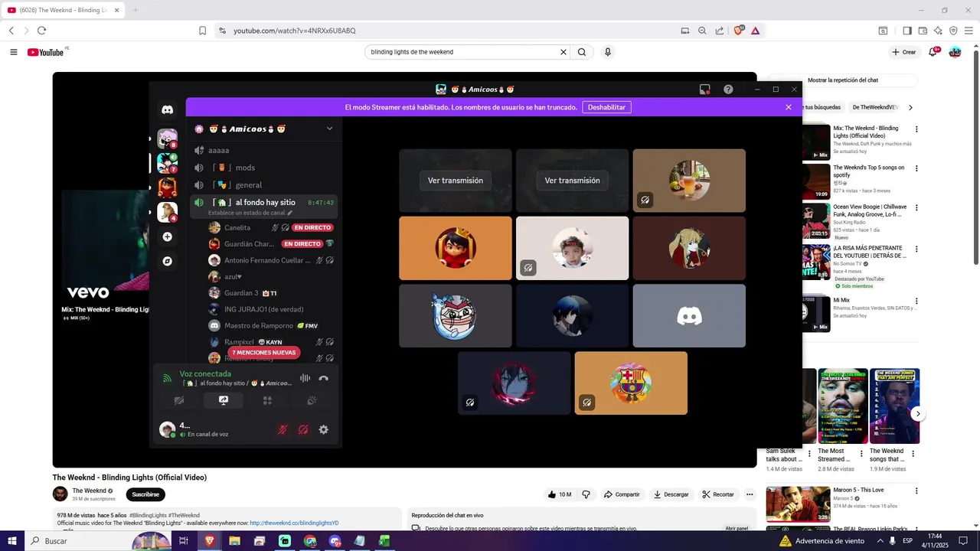Dislike the Blinding Lights video
The height and width of the screenshot is (551, 980).
[586, 494]
